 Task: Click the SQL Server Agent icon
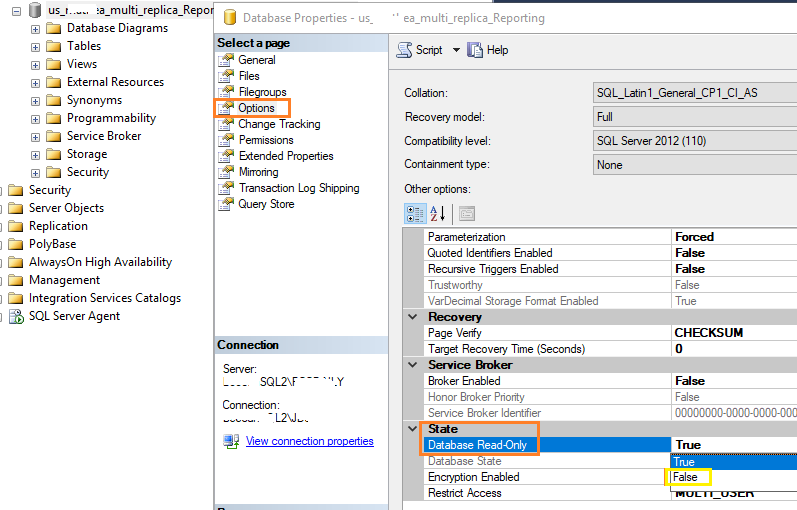coord(16,316)
